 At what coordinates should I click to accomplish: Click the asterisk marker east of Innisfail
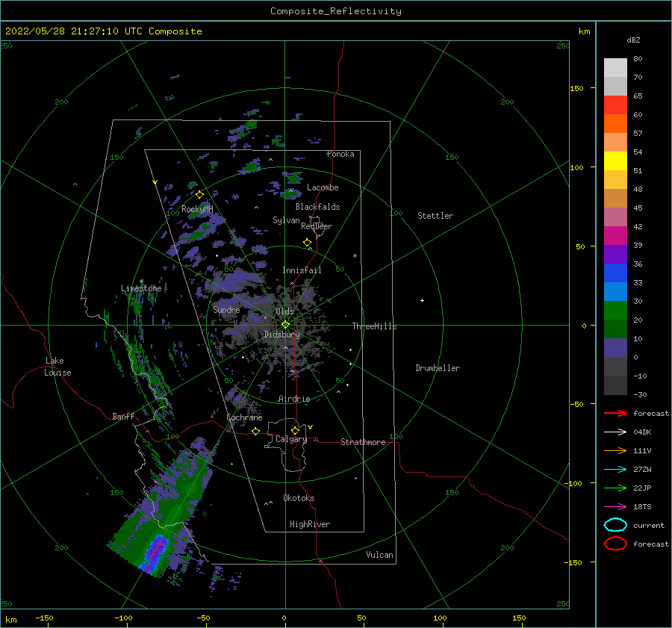tap(355, 256)
